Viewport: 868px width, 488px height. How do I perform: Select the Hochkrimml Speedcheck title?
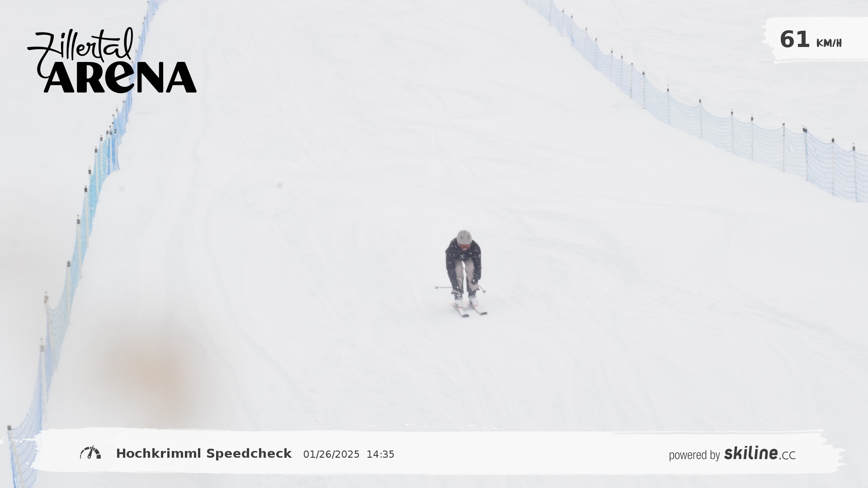click(x=204, y=454)
